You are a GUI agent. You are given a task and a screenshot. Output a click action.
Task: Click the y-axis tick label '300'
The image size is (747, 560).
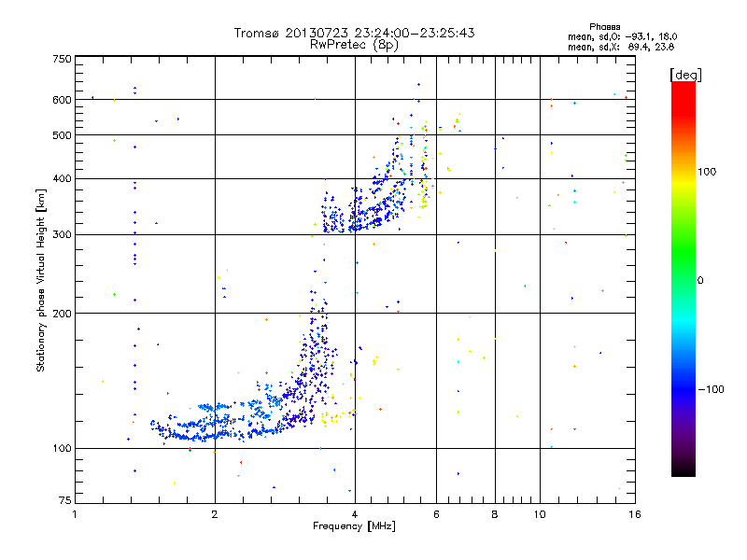click(62, 234)
